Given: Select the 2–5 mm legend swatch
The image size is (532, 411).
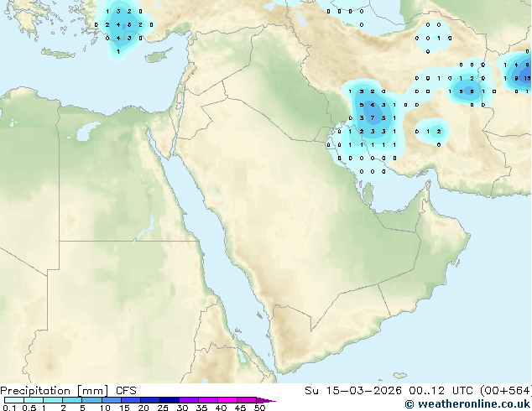Looking at the screenshot, I should coord(72,400).
